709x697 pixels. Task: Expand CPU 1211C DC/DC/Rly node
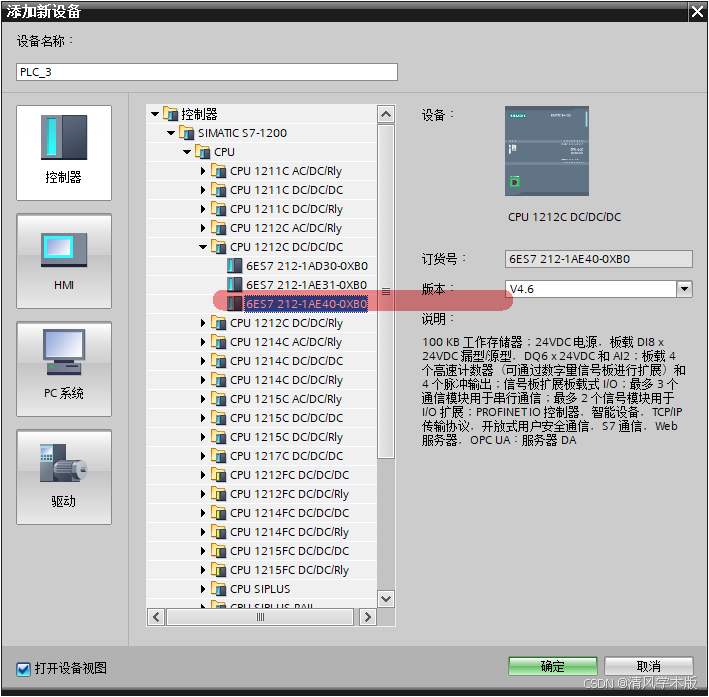click(203, 209)
